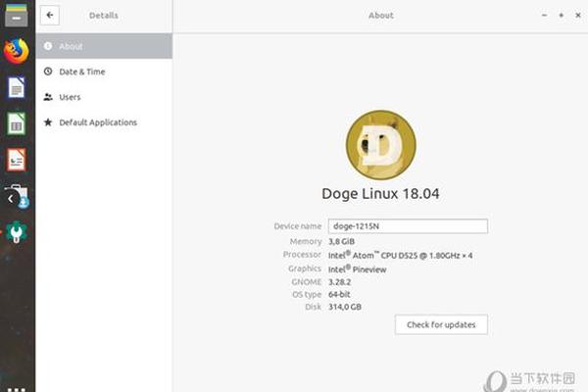
Task: Click the Memory value 3,8 GiB
Action: pos(342,241)
